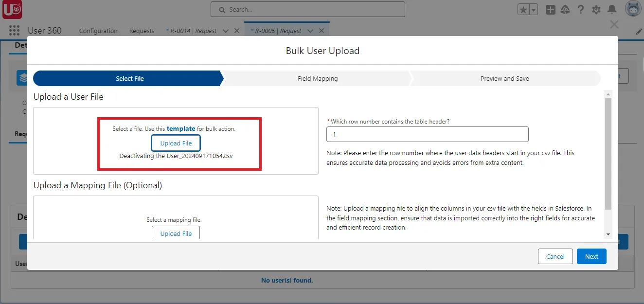Click the favorites star icon
The width and height of the screenshot is (644, 304).
tap(523, 9)
